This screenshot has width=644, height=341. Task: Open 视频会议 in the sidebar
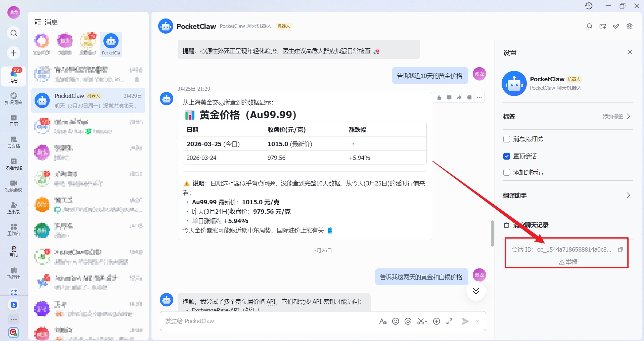point(14,186)
